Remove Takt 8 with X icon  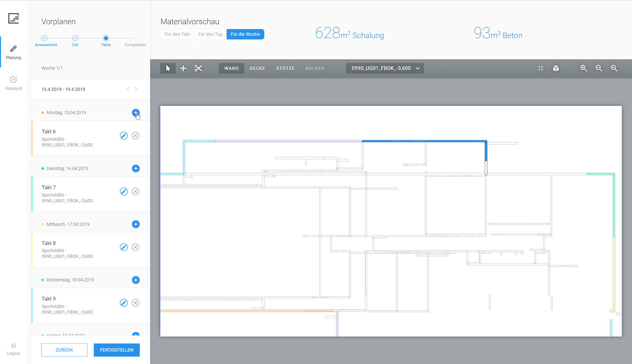135,247
